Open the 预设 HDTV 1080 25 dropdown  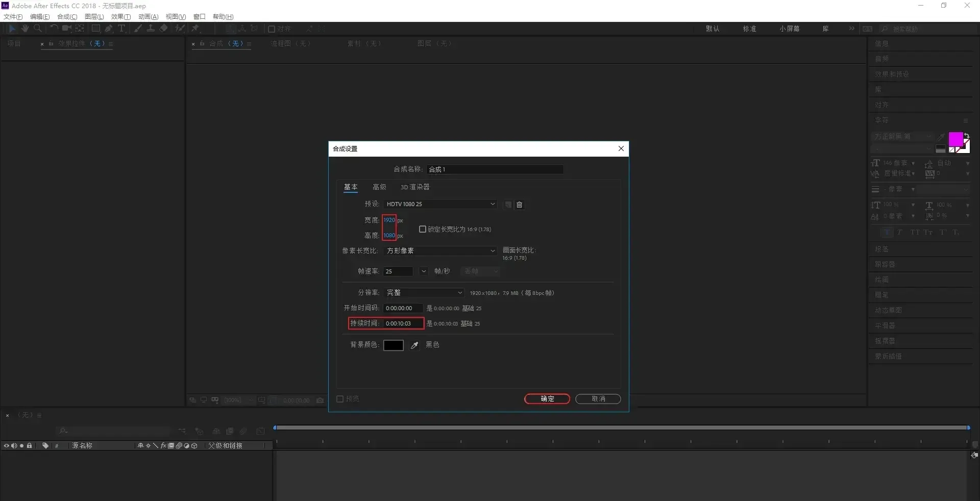pyautogui.click(x=440, y=204)
